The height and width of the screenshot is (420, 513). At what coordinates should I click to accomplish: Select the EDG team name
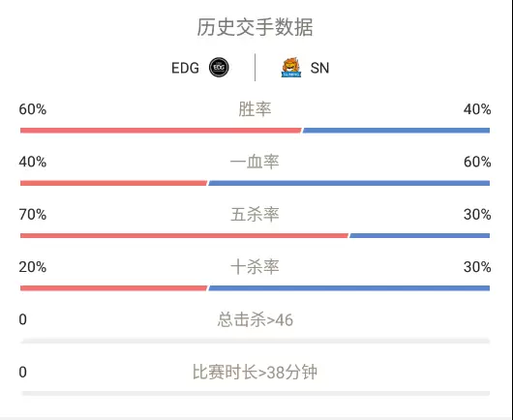click(185, 68)
